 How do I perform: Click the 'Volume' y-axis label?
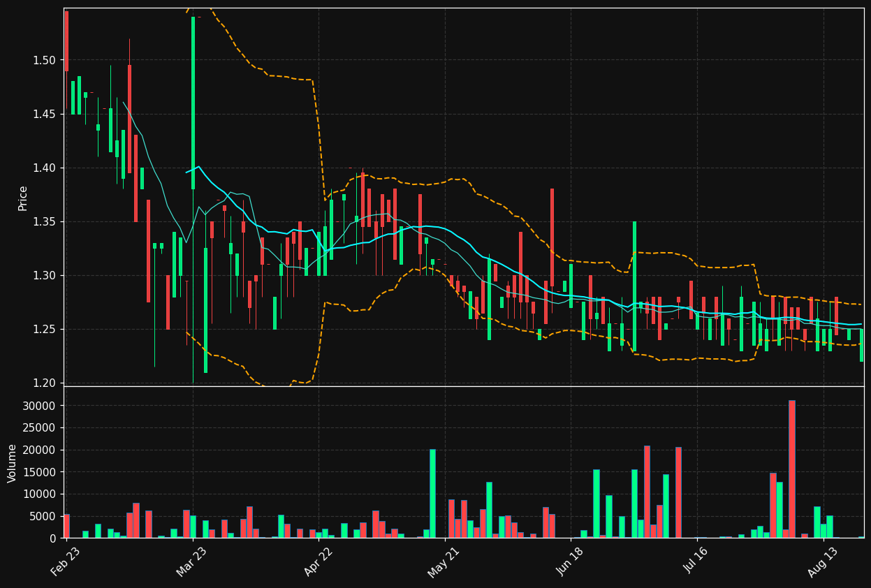click(12, 463)
